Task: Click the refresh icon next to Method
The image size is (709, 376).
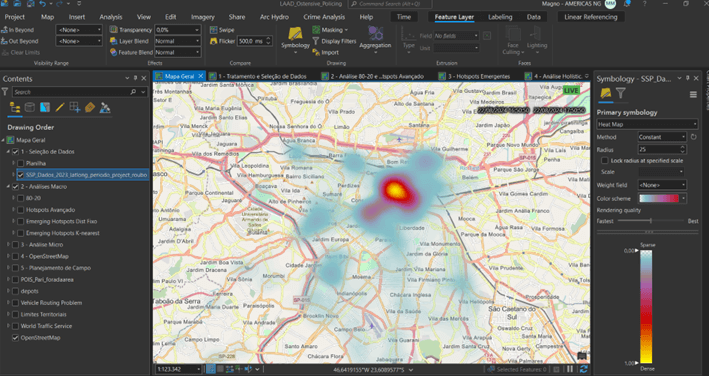Action: pos(694,137)
